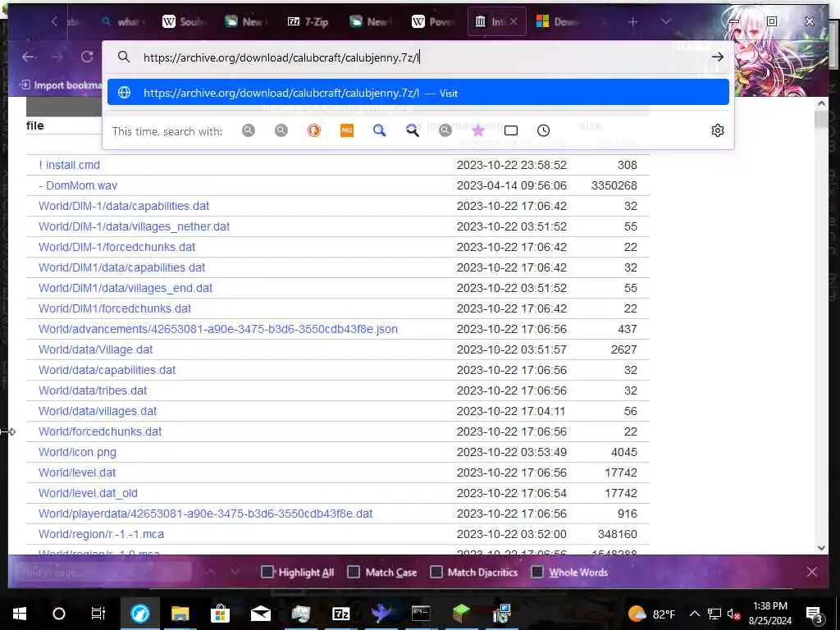Open Command Prompt from taskbar
The width and height of the screenshot is (840, 630).
tap(421, 614)
